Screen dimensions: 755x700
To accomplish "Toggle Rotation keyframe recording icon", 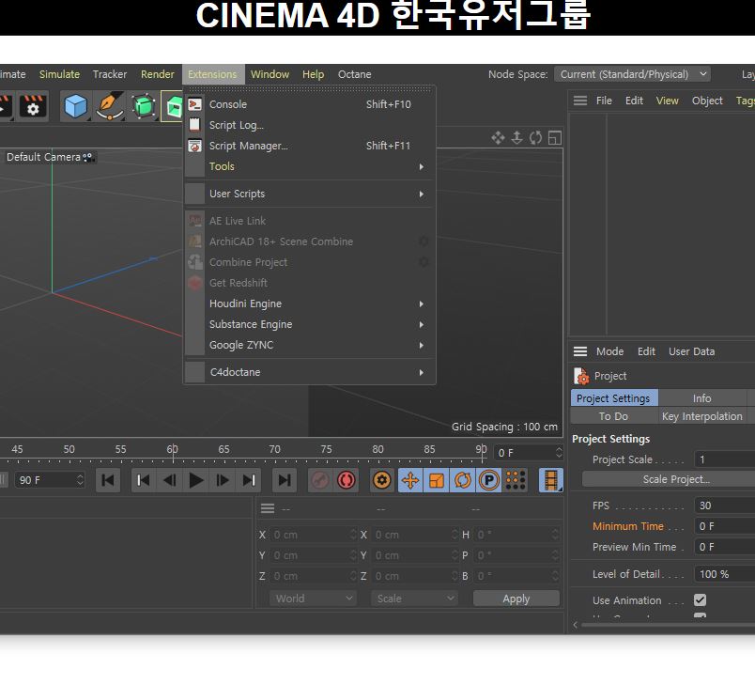I will point(463,480).
